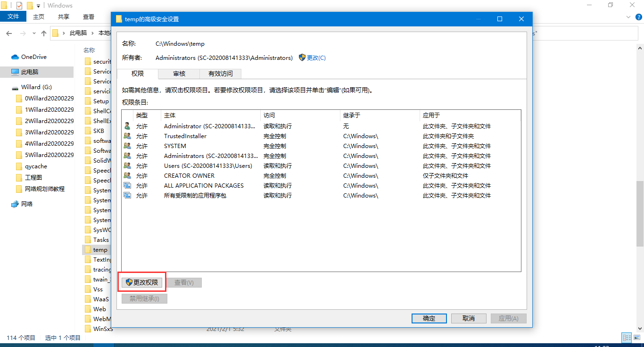Click the shield icon next to 更改权限
644x347 pixels.
coord(128,281)
